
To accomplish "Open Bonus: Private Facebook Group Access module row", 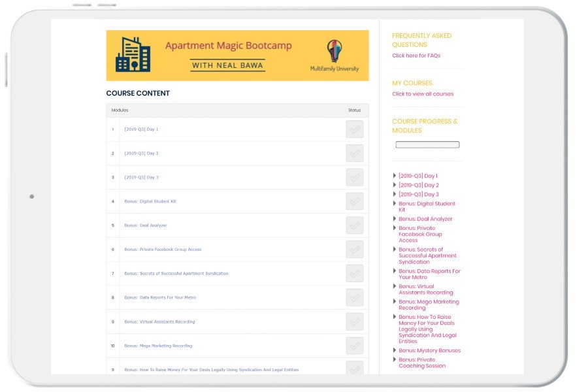I will (163, 250).
